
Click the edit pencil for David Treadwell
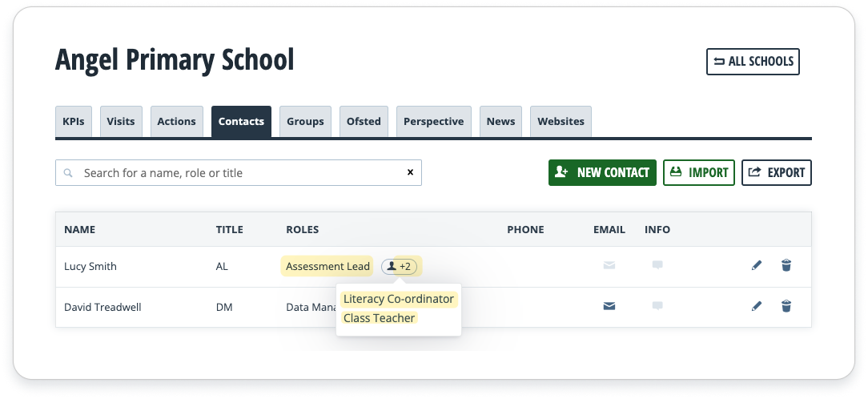point(757,306)
